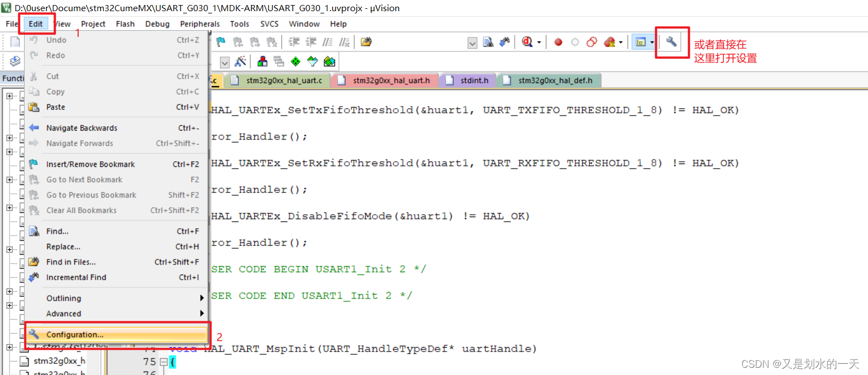
Task: Click the Select Software Packs icon
Action: pyautogui.click(x=313, y=61)
